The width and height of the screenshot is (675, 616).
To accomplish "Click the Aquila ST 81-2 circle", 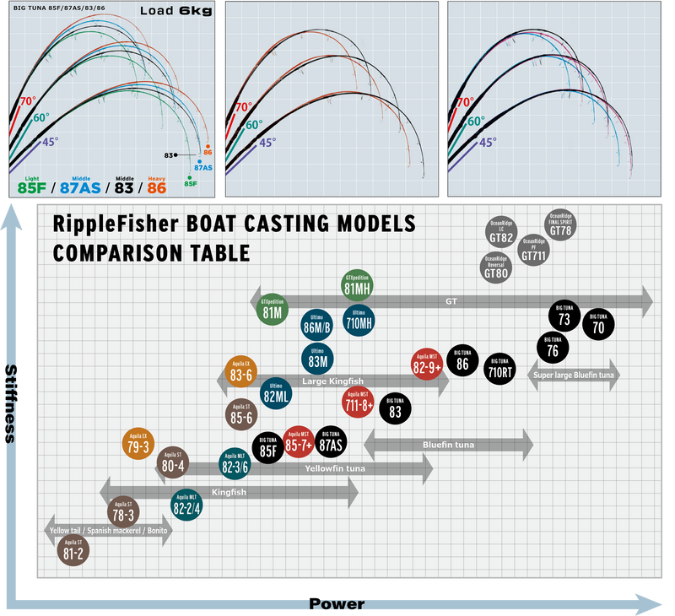I will pyautogui.click(x=73, y=549).
